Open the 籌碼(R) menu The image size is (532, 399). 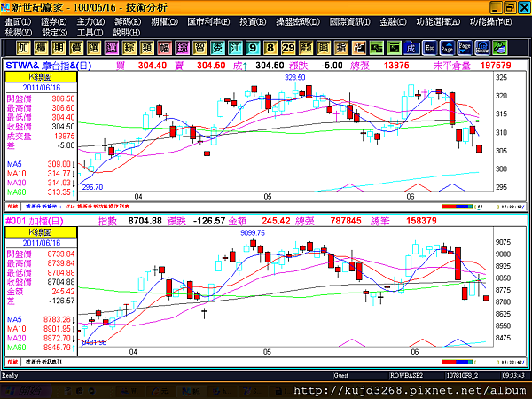(x=128, y=22)
